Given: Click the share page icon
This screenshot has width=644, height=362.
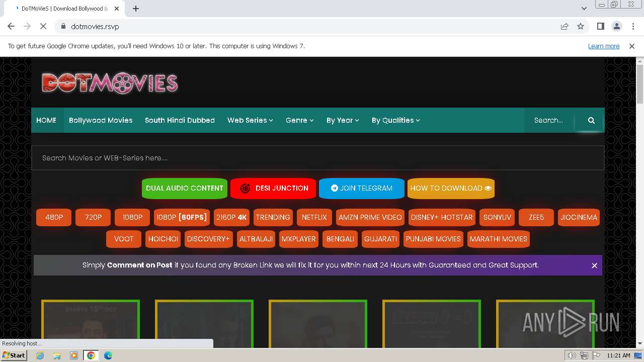Looking at the screenshot, I should point(565,26).
